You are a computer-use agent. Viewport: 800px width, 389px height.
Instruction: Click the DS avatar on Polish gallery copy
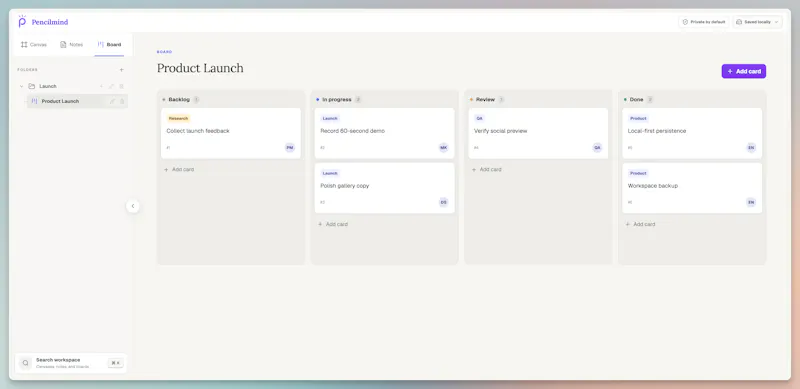[x=443, y=202]
